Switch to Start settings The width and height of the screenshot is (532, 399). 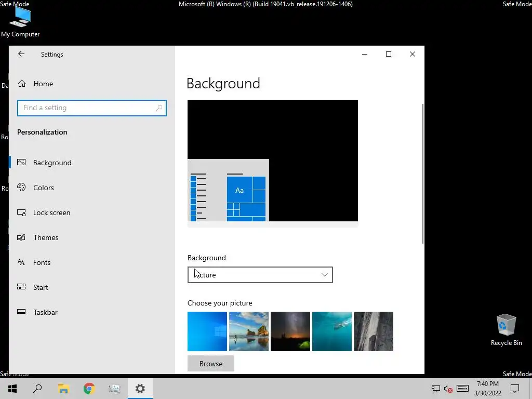pos(91,287)
